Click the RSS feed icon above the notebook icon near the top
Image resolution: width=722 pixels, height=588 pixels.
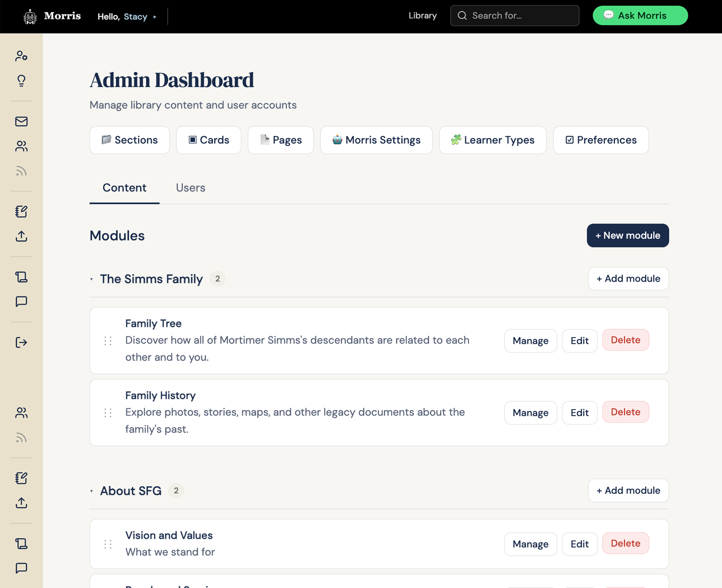21,171
